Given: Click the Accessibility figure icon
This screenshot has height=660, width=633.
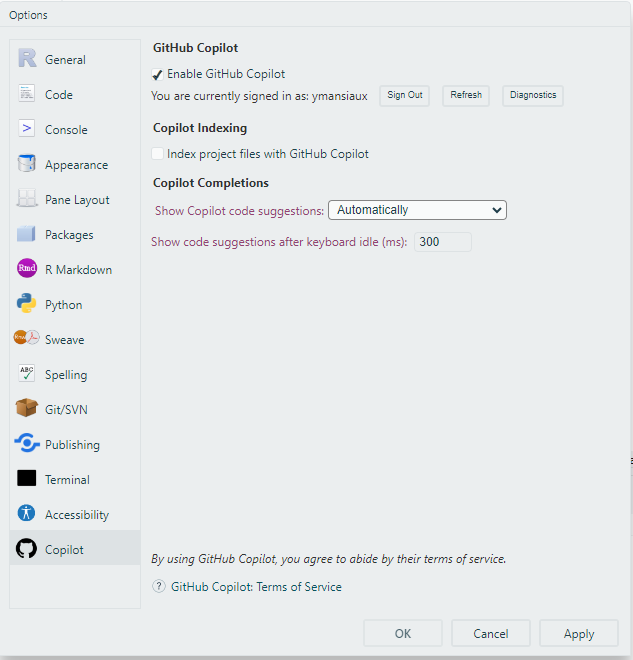Looking at the screenshot, I should pos(27,513).
